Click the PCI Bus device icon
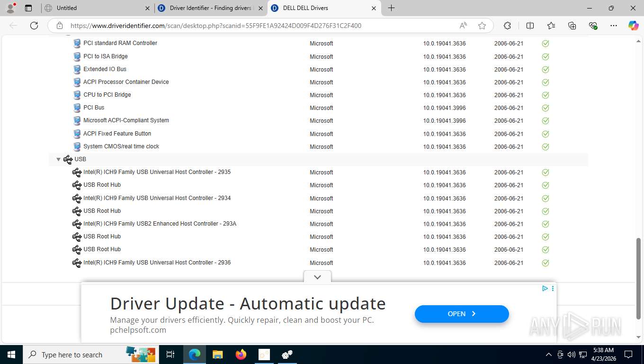The height and width of the screenshot is (364, 644). pyautogui.click(x=77, y=108)
